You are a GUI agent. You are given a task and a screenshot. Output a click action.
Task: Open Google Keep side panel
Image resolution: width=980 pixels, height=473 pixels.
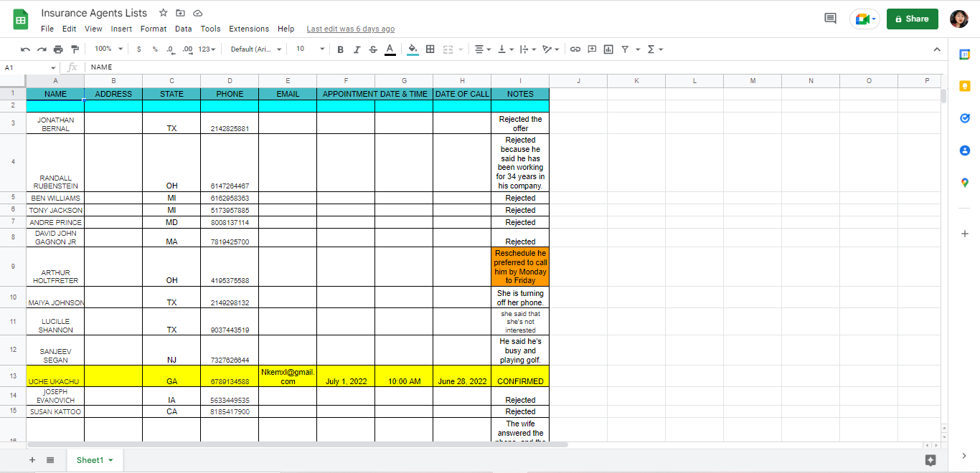965,87
